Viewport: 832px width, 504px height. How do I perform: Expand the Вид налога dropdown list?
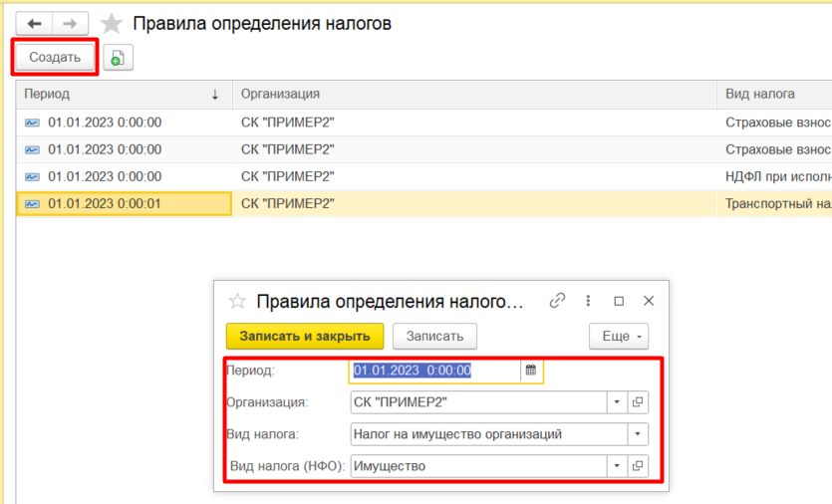[637, 434]
